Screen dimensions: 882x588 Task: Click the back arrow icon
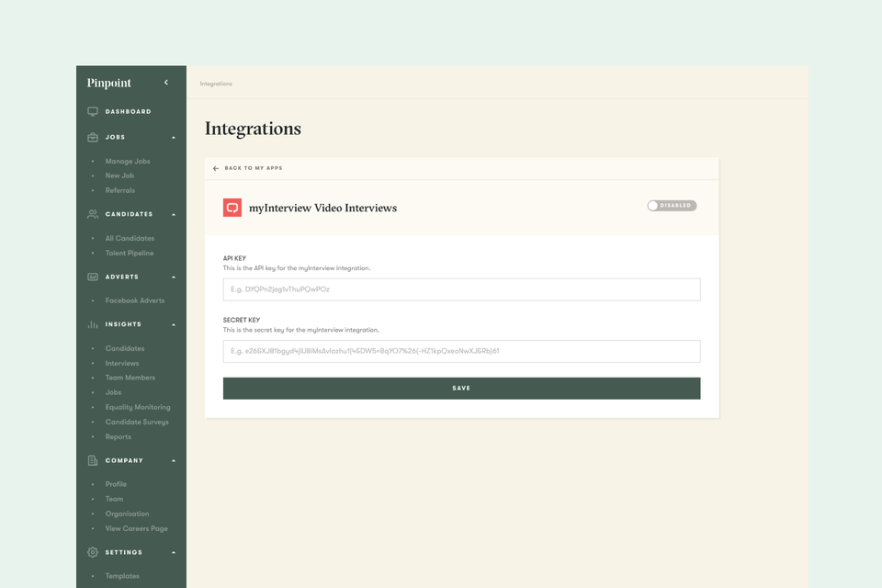point(216,168)
